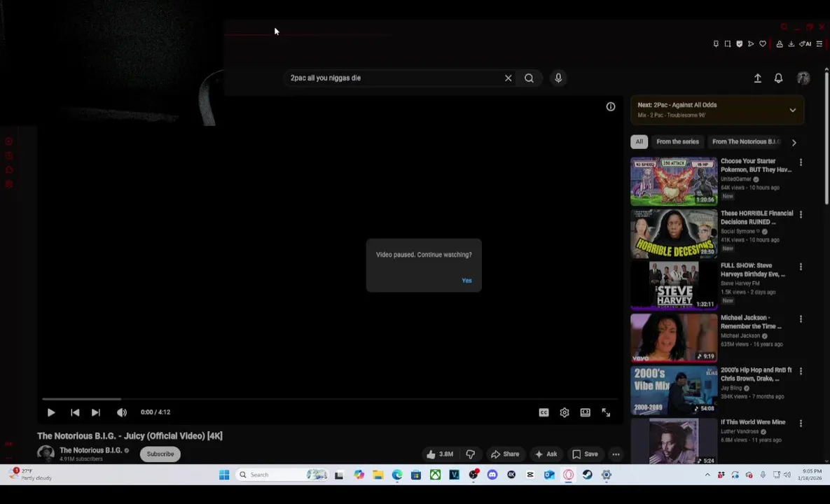Open the YouTube account avatar menu
This screenshot has width=830, height=504.
[803, 78]
